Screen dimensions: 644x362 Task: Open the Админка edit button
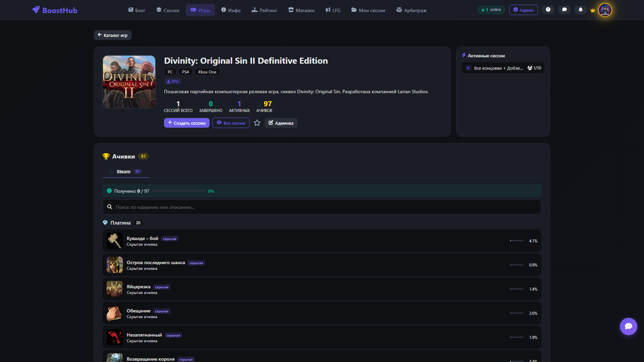click(281, 123)
